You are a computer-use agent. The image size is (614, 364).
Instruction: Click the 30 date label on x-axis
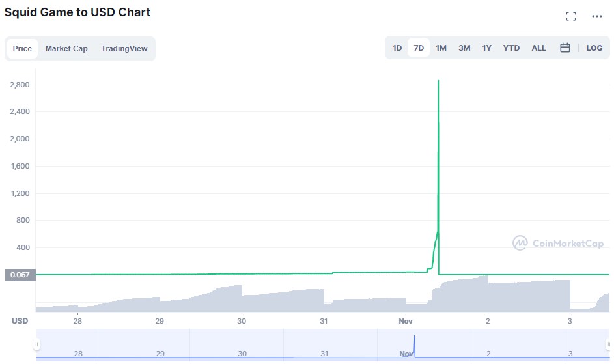tap(242, 321)
